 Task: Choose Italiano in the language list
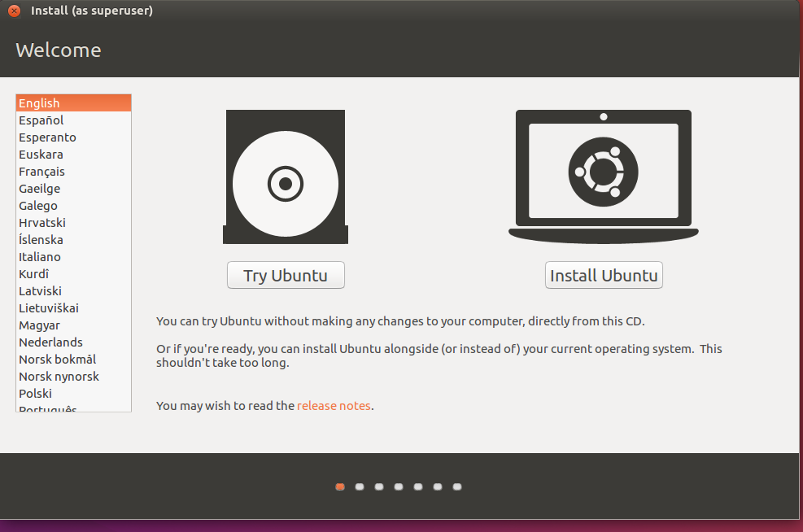click(x=74, y=256)
